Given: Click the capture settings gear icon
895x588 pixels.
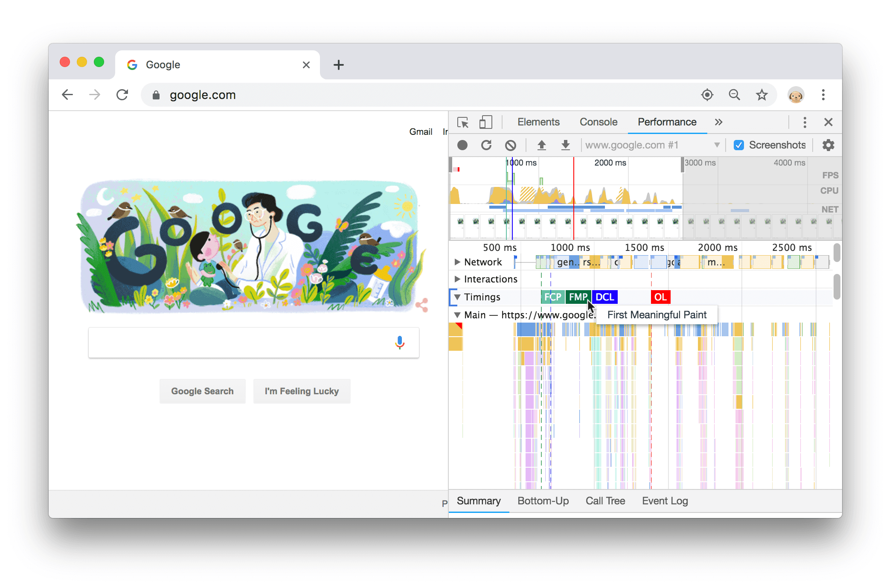Looking at the screenshot, I should pyautogui.click(x=828, y=145).
